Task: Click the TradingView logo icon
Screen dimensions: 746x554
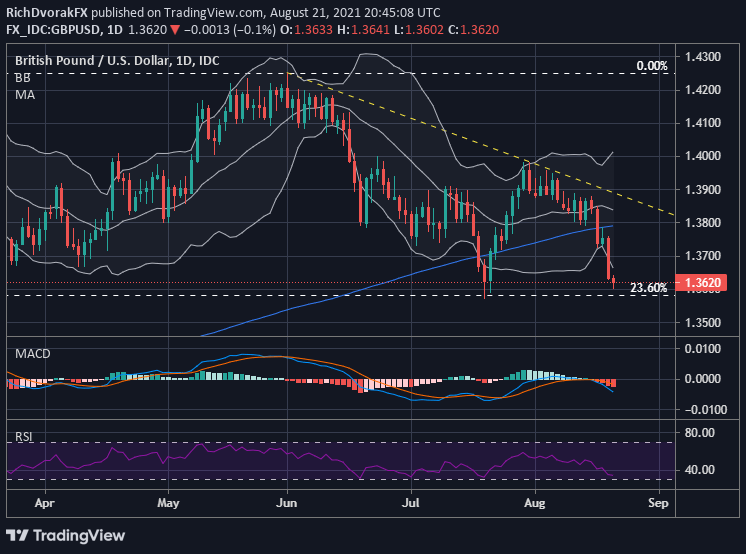Action: (17, 535)
